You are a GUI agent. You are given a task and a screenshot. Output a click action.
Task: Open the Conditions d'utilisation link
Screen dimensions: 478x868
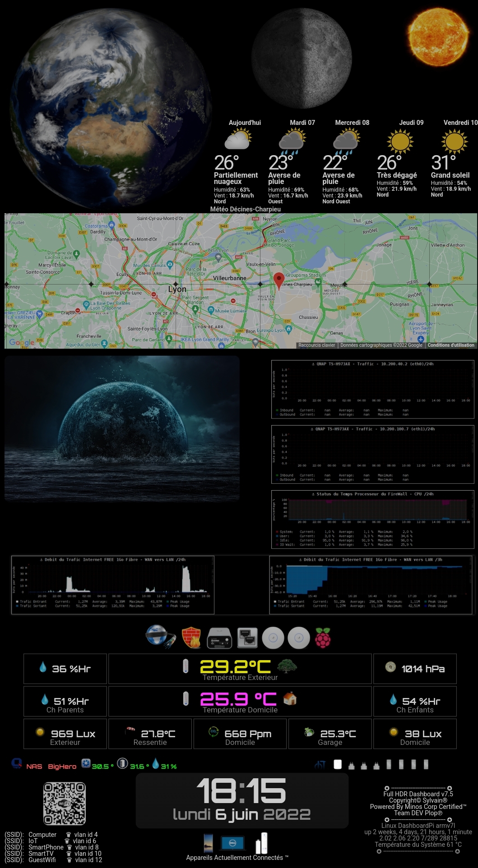pyautogui.click(x=450, y=345)
